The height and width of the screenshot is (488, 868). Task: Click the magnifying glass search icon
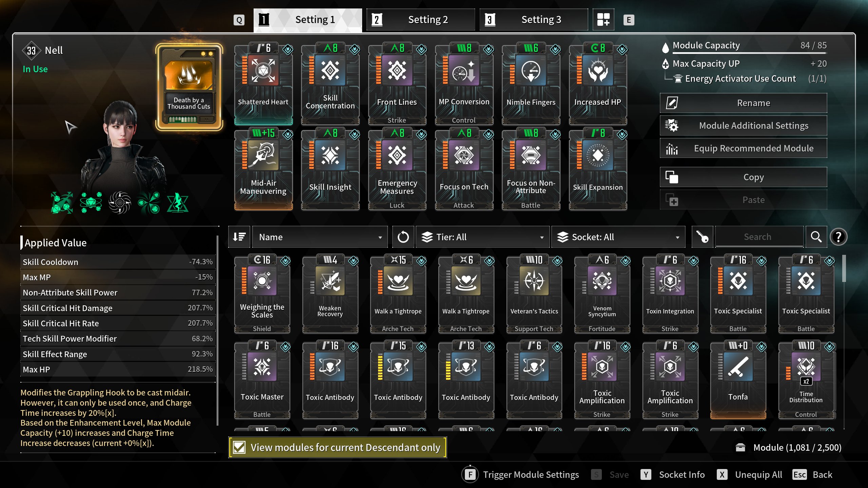(x=816, y=237)
